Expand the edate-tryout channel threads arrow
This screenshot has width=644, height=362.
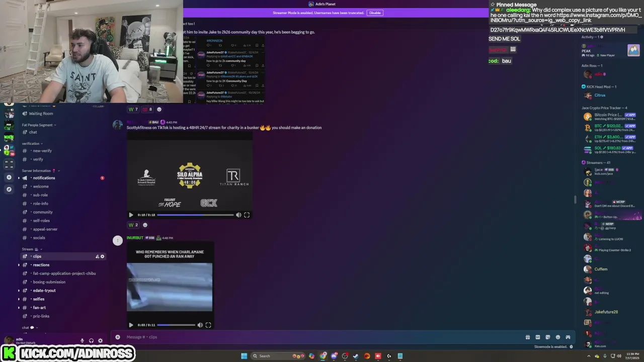[19, 291]
